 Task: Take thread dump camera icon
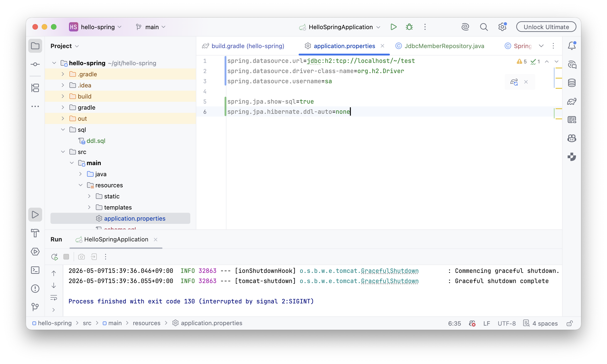click(x=81, y=257)
